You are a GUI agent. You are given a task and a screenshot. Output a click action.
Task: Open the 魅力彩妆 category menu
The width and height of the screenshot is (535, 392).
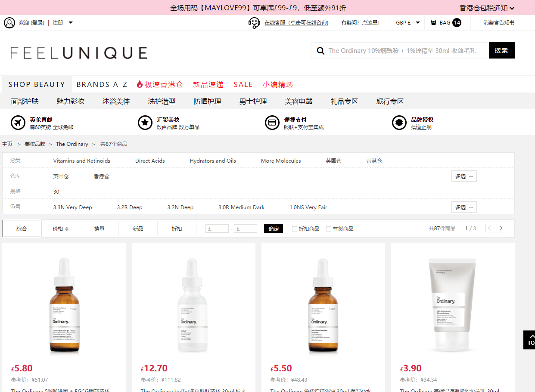coord(71,102)
